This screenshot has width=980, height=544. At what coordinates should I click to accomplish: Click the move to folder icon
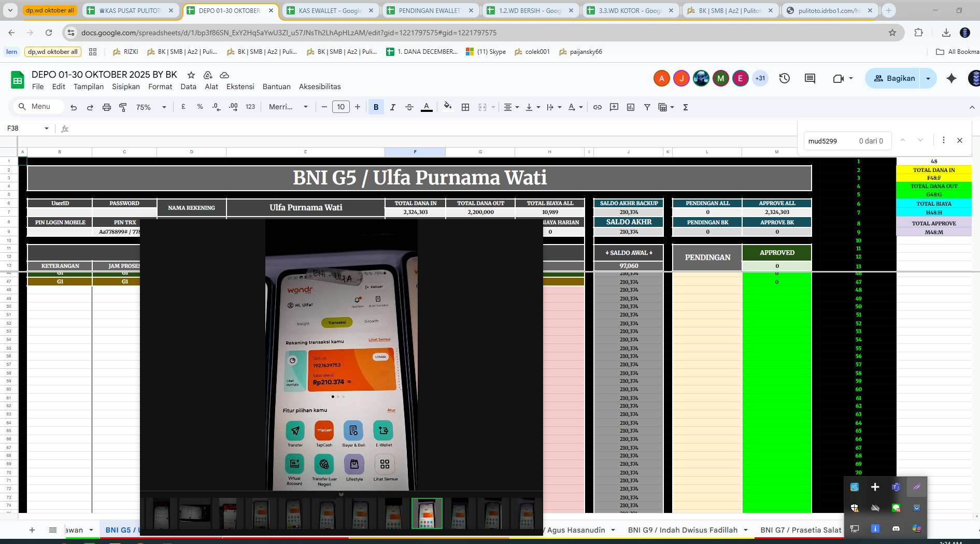tap(208, 75)
